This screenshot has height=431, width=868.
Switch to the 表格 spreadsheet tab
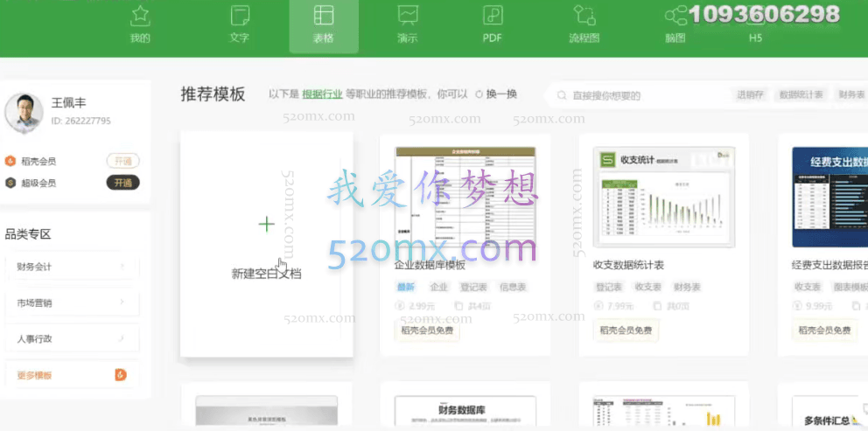[x=324, y=24]
